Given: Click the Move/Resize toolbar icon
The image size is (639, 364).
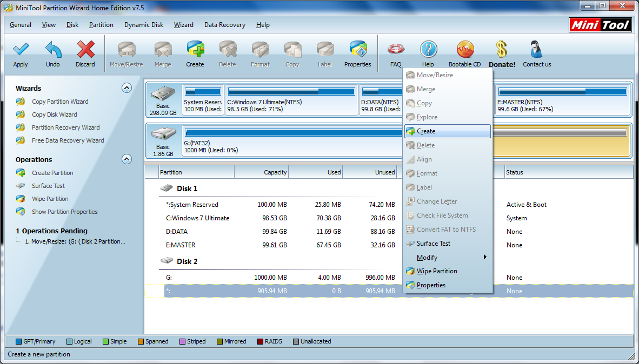Looking at the screenshot, I should [127, 50].
